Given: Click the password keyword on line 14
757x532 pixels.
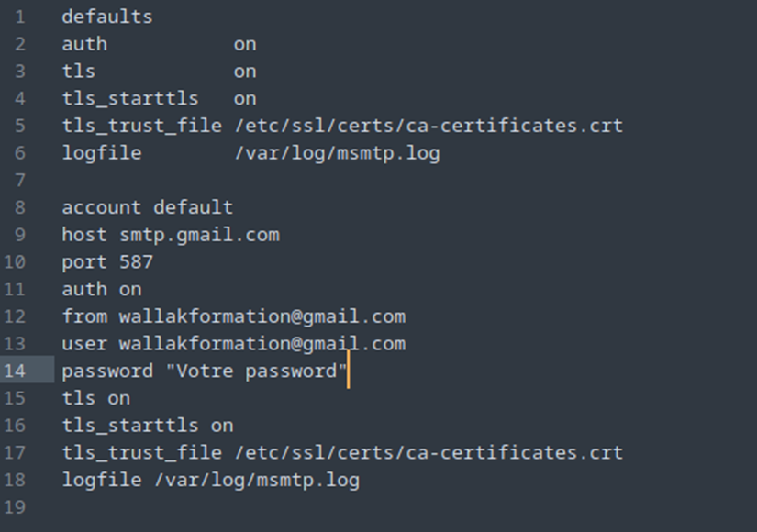Looking at the screenshot, I should 107,371.
